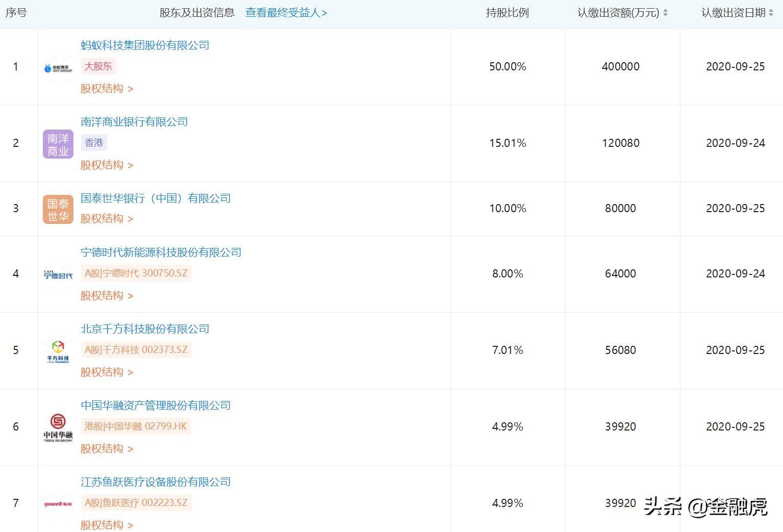Open 江苏鱼跃医疗设备股份有限公司 page
Image resolution: width=783 pixels, height=532 pixels.
[x=156, y=482]
